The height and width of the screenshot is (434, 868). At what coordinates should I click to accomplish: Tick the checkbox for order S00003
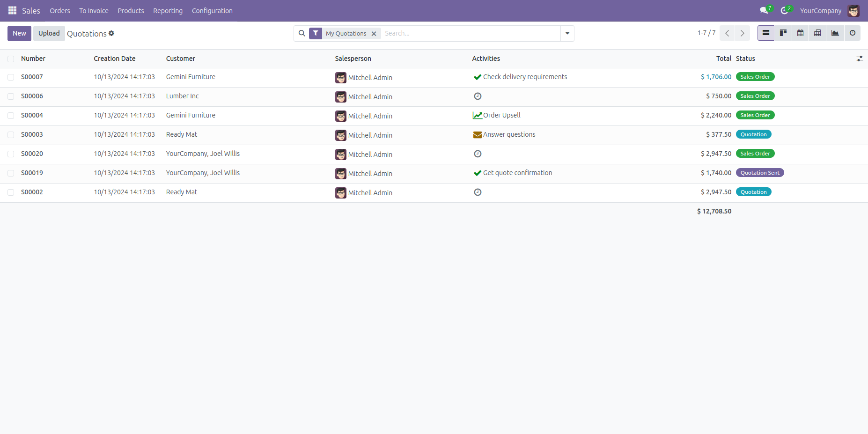[11, 135]
